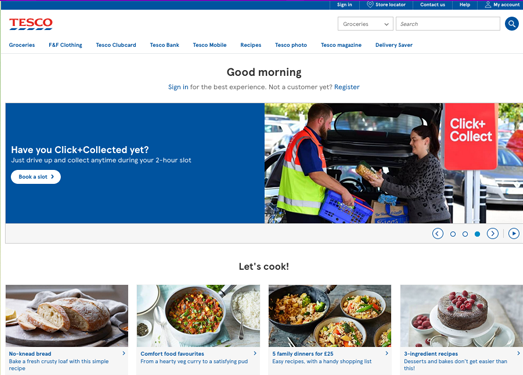Click My account text link
The image size is (523, 375).
(507, 5)
